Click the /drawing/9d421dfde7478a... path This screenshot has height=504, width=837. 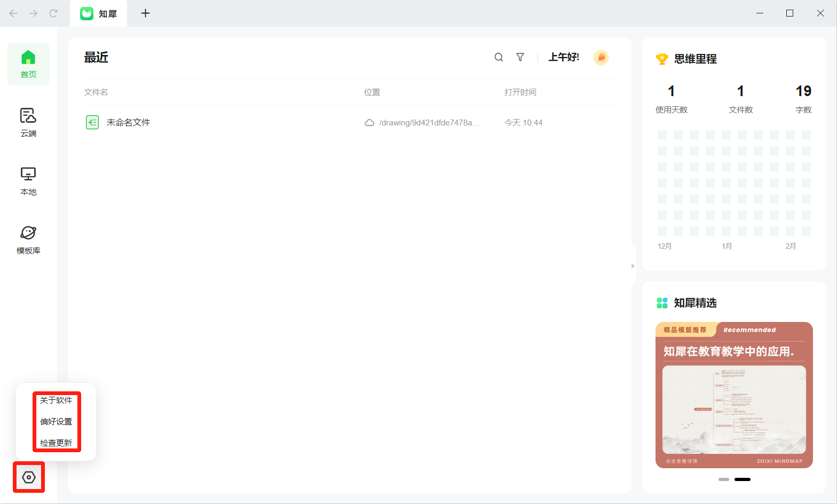point(429,123)
